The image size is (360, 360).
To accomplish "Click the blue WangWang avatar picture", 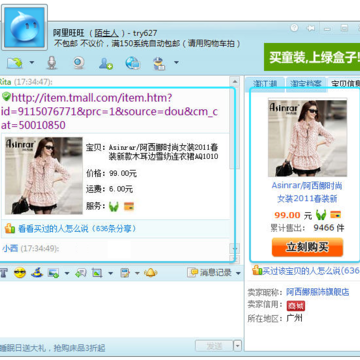I will [25, 28].
